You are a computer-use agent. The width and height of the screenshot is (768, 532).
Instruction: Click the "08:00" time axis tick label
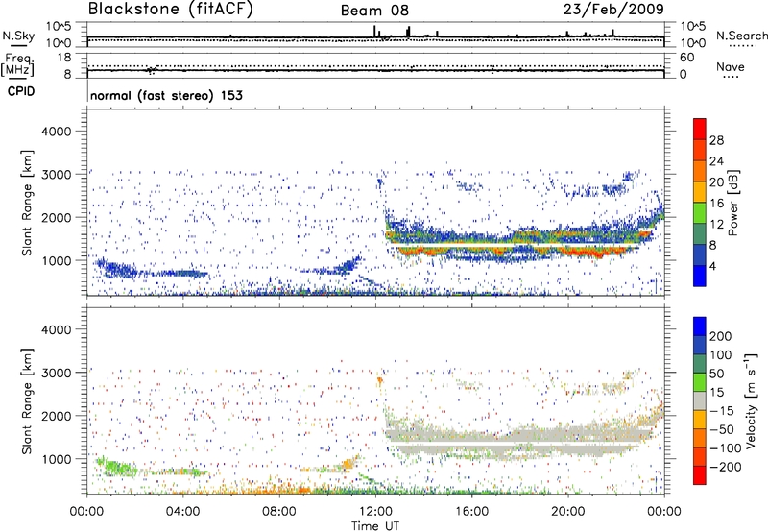(279, 512)
